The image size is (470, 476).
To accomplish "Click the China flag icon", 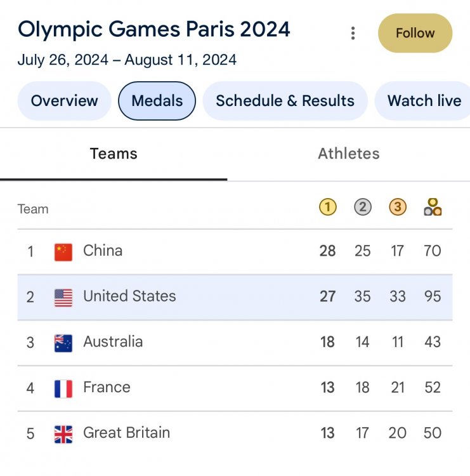I will pos(63,251).
